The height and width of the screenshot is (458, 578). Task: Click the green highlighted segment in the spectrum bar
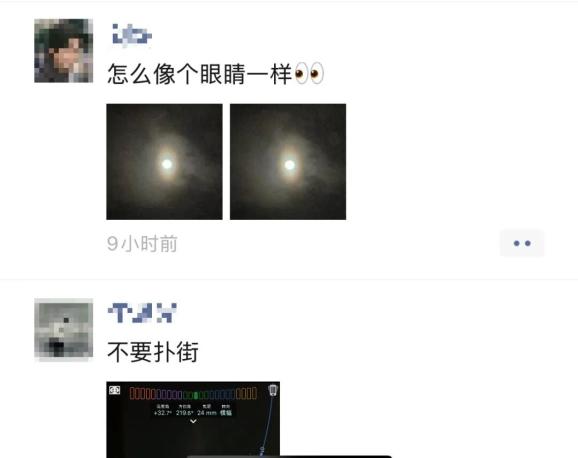[x=196, y=395]
